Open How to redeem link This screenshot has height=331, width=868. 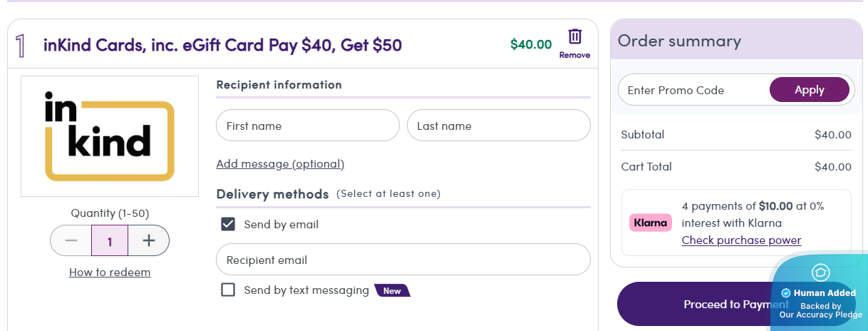click(x=110, y=273)
